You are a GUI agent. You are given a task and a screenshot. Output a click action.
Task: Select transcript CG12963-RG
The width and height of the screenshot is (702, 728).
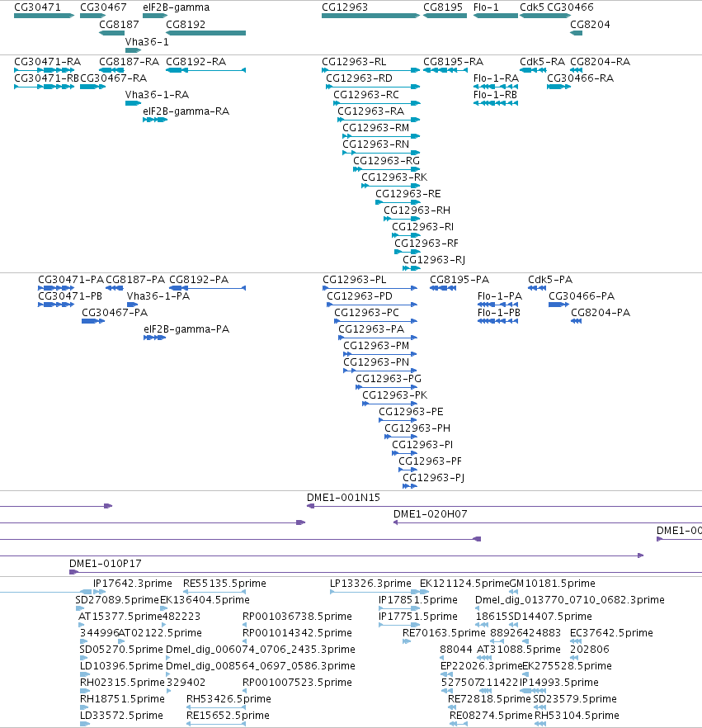pos(387,169)
